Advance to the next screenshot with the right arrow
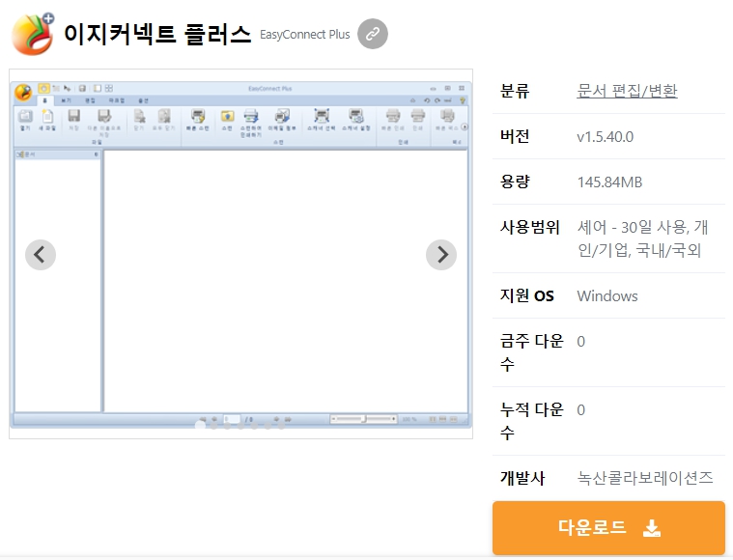Screen dimensions: 733x560 441,255
